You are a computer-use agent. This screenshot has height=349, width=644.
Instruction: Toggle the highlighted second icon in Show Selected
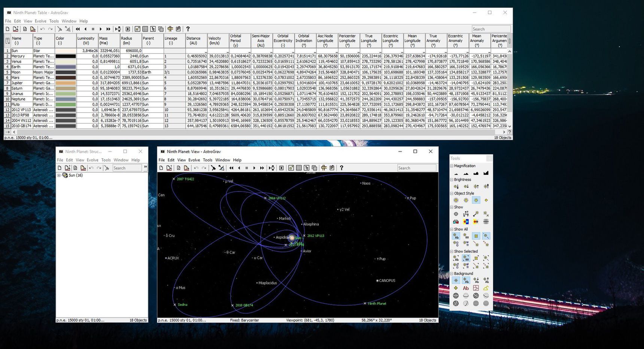[x=466, y=258]
